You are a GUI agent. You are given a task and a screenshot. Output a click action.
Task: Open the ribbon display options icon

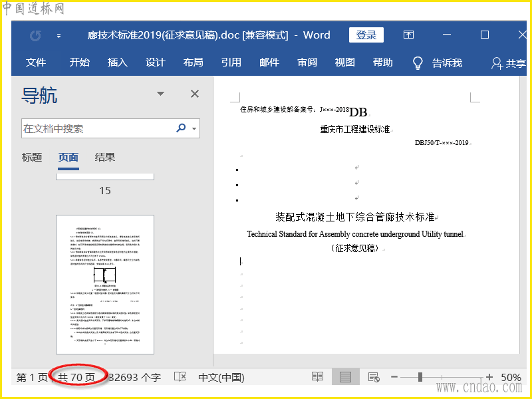pyautogui.click(x=408, y=35)
